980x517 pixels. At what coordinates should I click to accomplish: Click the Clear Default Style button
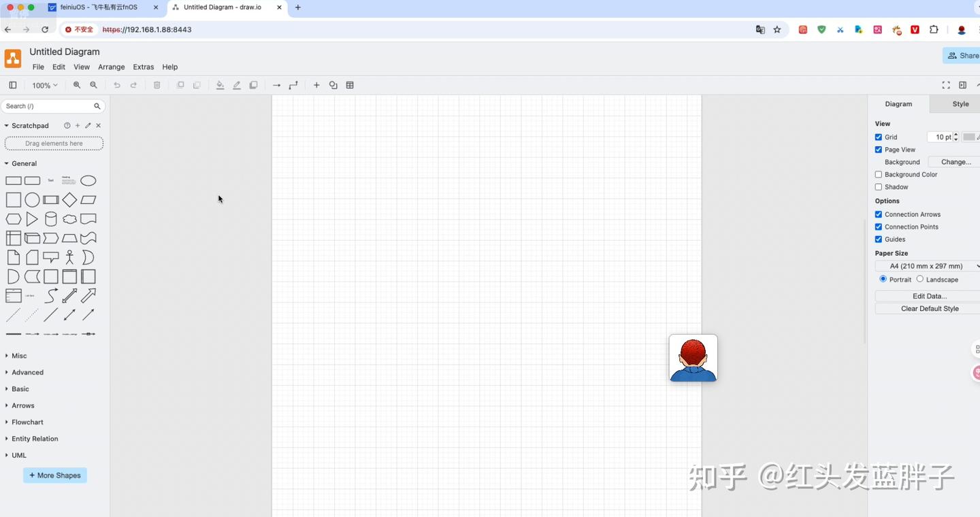pyautogui.click(x=929, y=309)
